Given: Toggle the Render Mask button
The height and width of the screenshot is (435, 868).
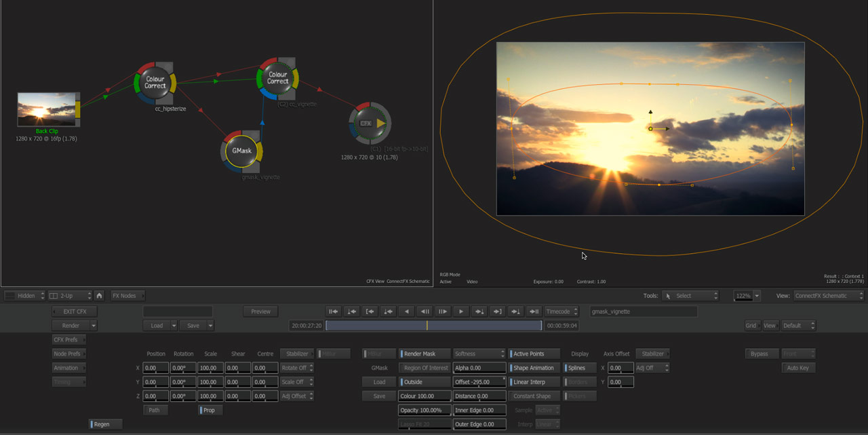Looking at the screenshot, I should pyautogui.click(x=425, y=354).
